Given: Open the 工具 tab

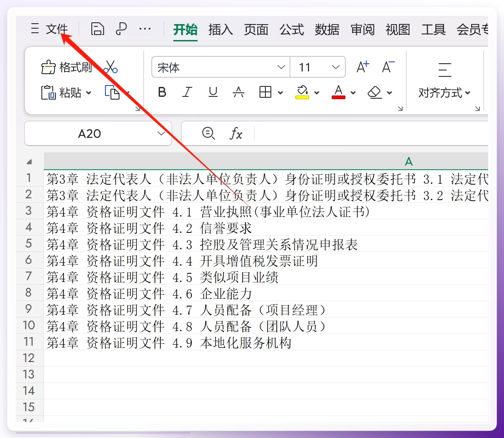Looking at the screenshot, I should click(x=433, y=30).
